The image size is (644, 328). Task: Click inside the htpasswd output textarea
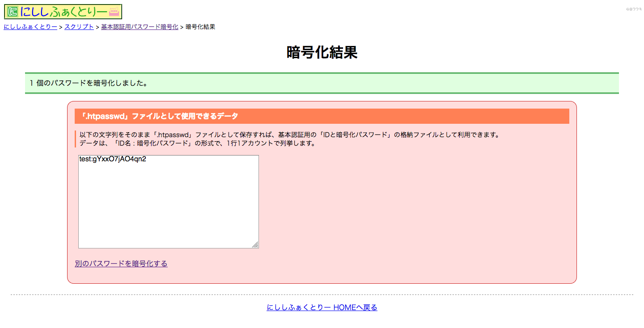(169, 201)
